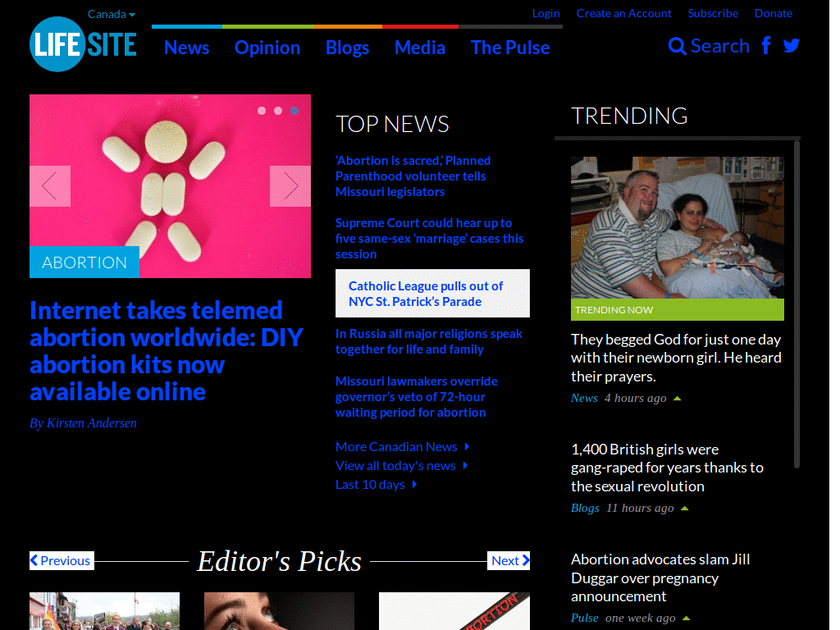Click View all today's news link
Screen dimensions: 840x630
[395, 466]
